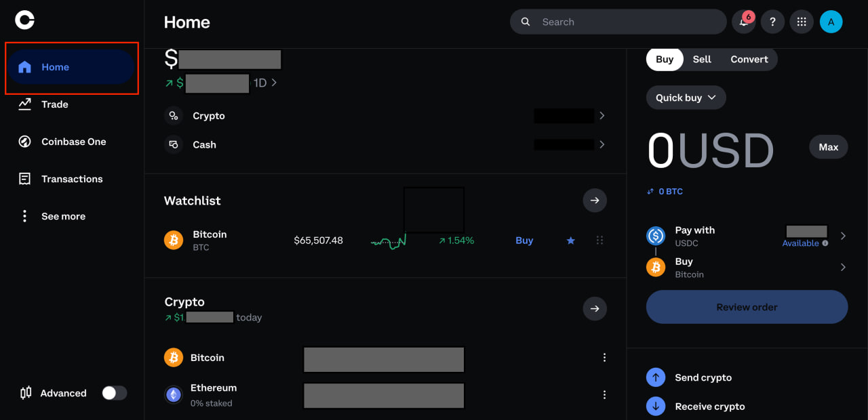Open the help question mark
Viewport: 868px width, 420px height.
coord(772,22)
